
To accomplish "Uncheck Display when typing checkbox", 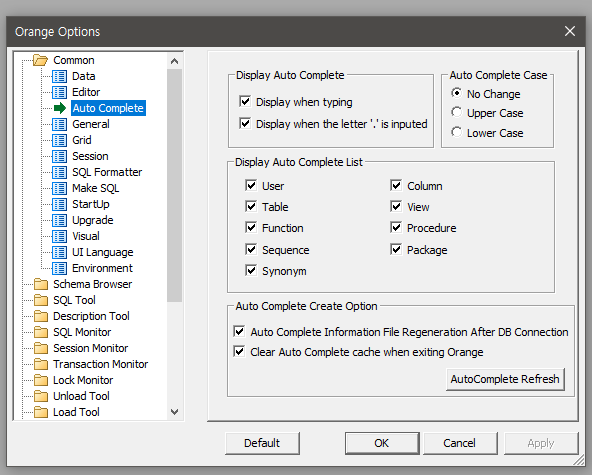I will [245, 102].
